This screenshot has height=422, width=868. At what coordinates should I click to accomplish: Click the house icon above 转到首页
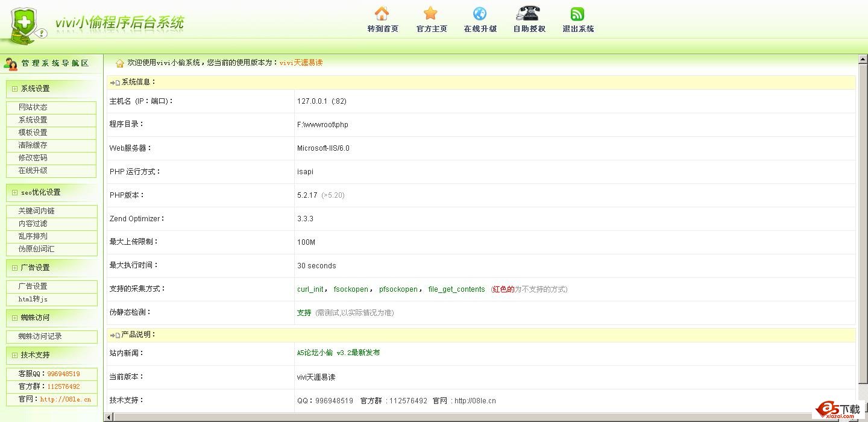point(382,13)
